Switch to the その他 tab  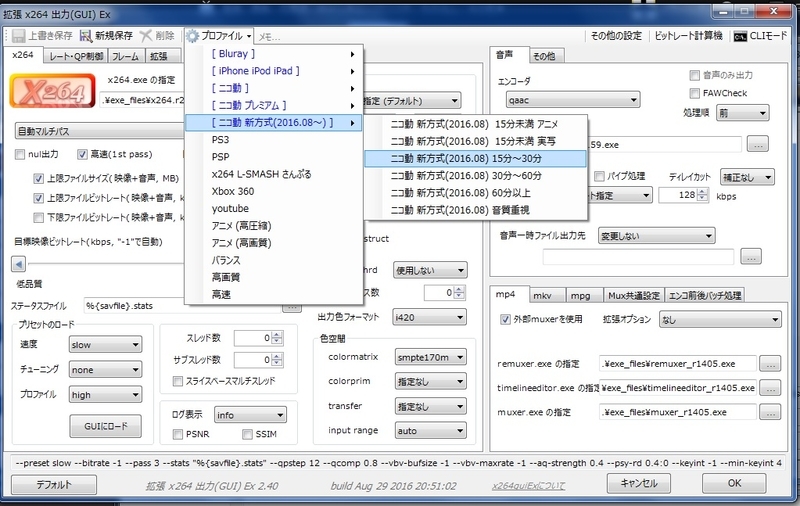pos(545,56)
